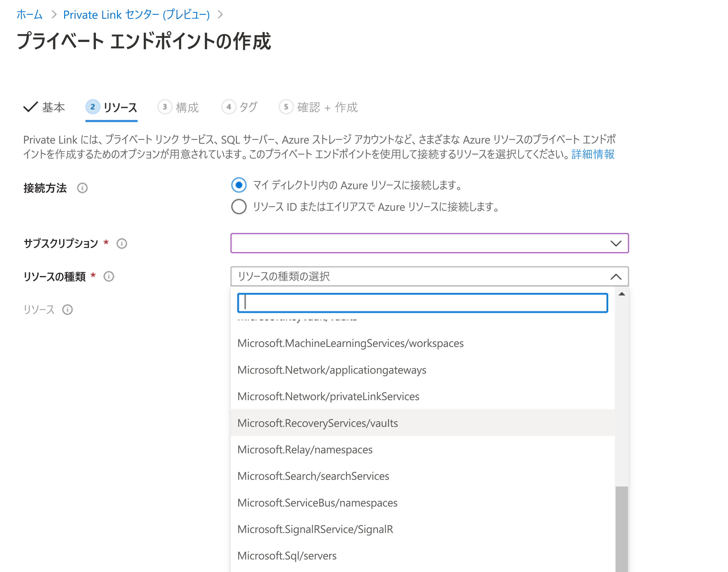728x572 pixels.
Task: Click the info icon next to リソースの種類
Action: [109, 277]
